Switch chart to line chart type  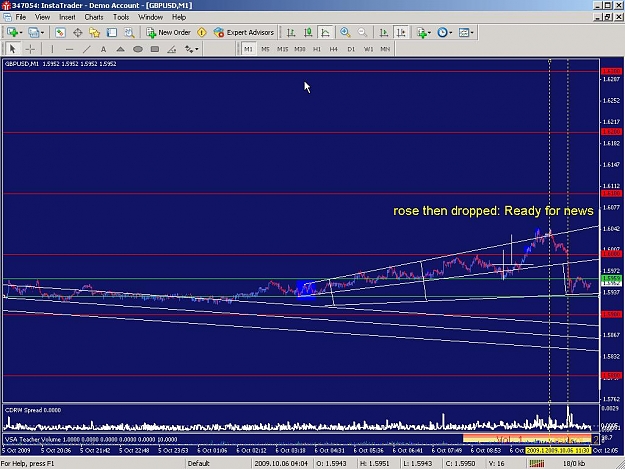(x=325, y=32)
